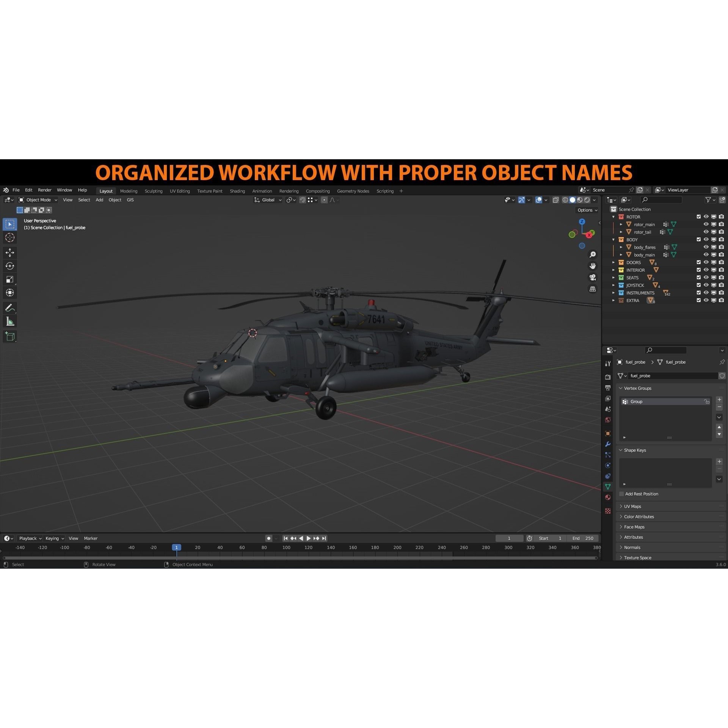Open the Render menu
The image size is (728, 728).
(x=45, y=190)
